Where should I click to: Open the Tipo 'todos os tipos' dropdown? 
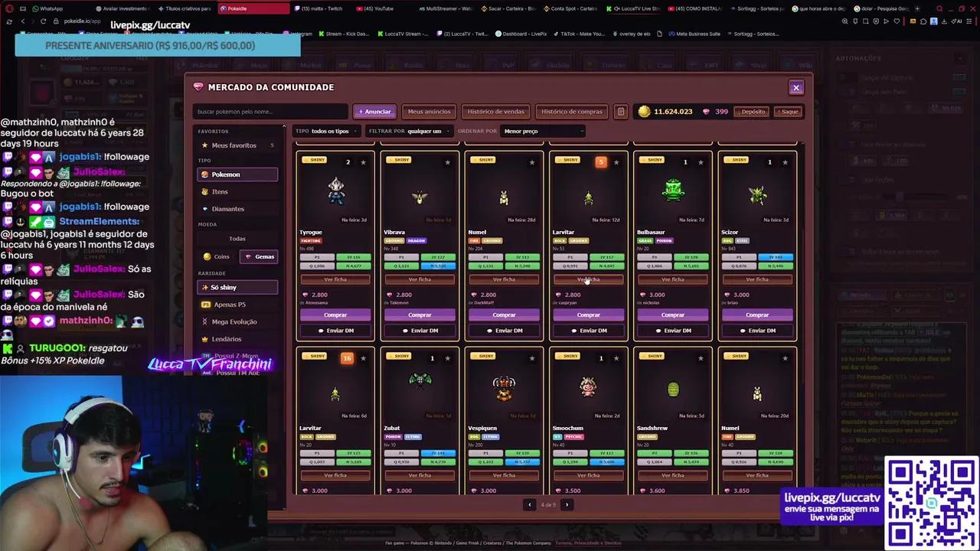point(334,131)
